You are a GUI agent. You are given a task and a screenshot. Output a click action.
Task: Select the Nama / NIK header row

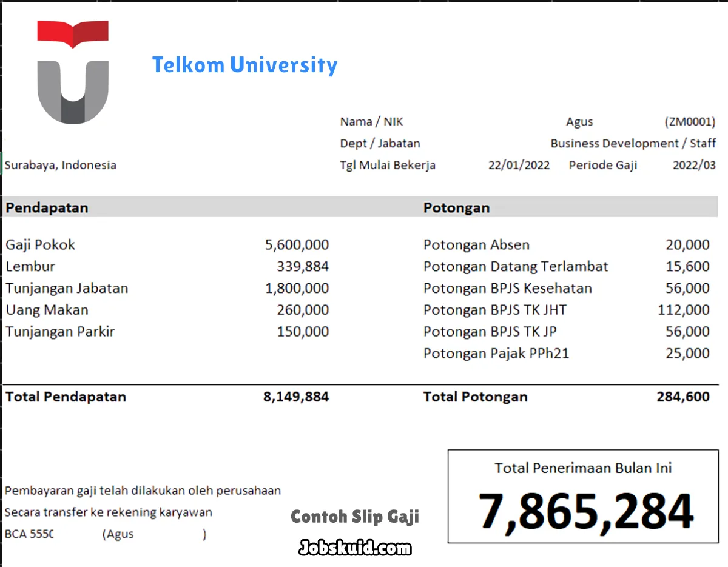tap(371, 121)
